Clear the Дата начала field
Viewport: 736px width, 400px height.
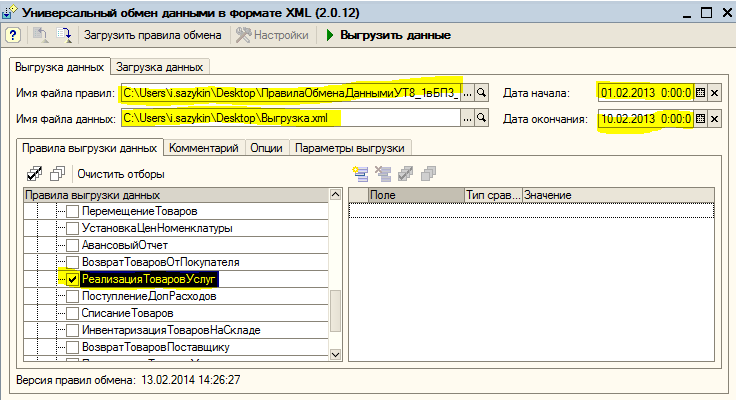click(x=714, y=93)
